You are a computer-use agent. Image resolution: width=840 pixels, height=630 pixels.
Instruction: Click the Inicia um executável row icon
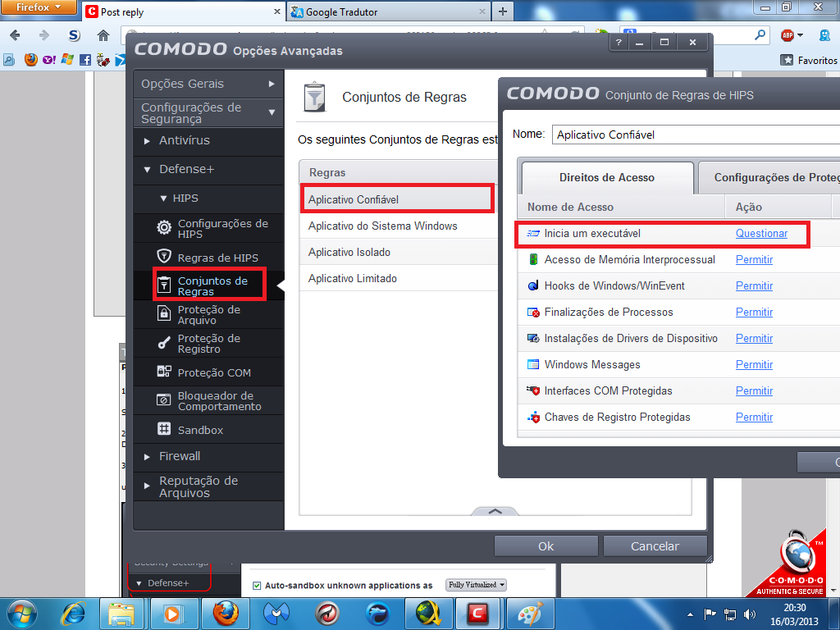click(x=533, y=234)
